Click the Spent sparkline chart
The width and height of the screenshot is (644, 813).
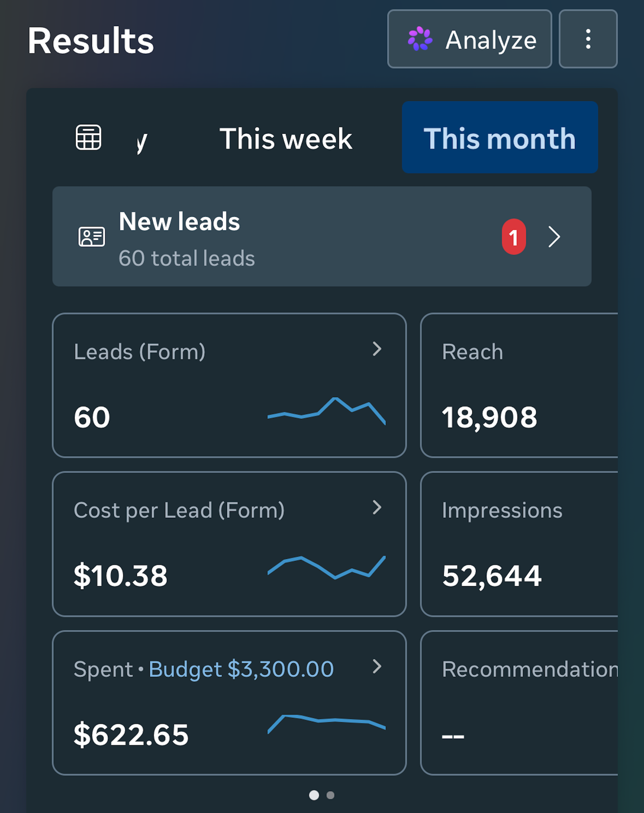pyautogui.click(x=326, y=724)
